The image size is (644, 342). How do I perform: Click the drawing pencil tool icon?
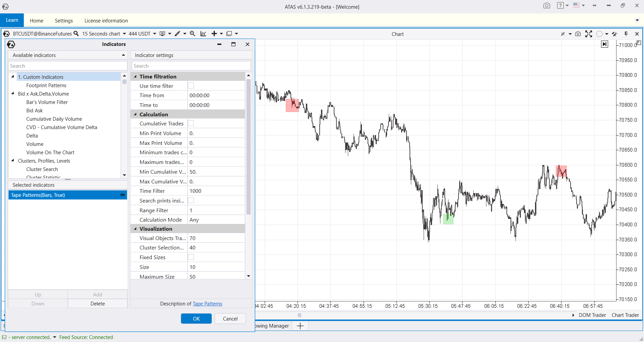[x=177, y=34]
